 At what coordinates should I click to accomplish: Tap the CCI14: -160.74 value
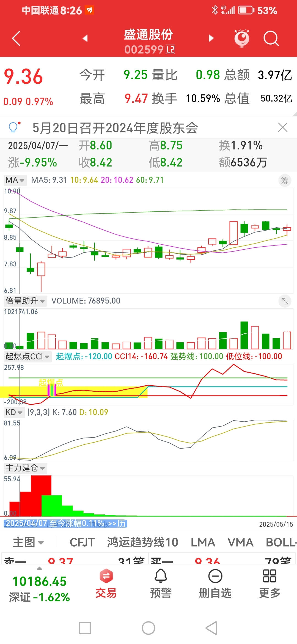click(141, 356)
